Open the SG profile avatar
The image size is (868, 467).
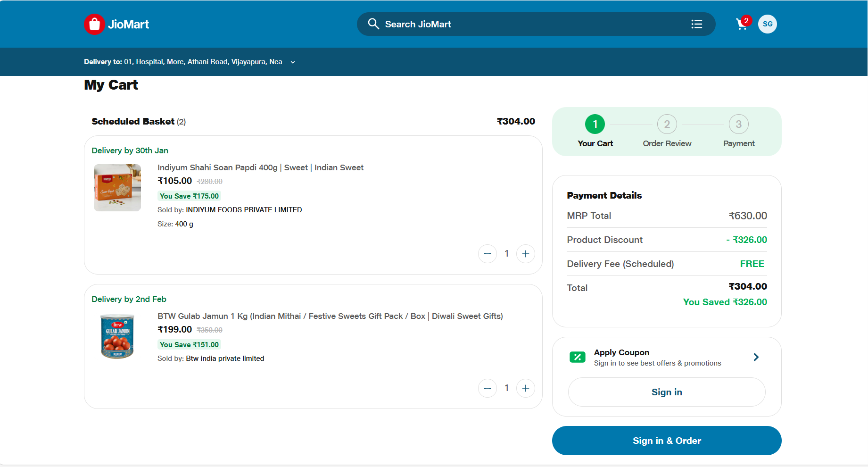[x=767, y=24]
